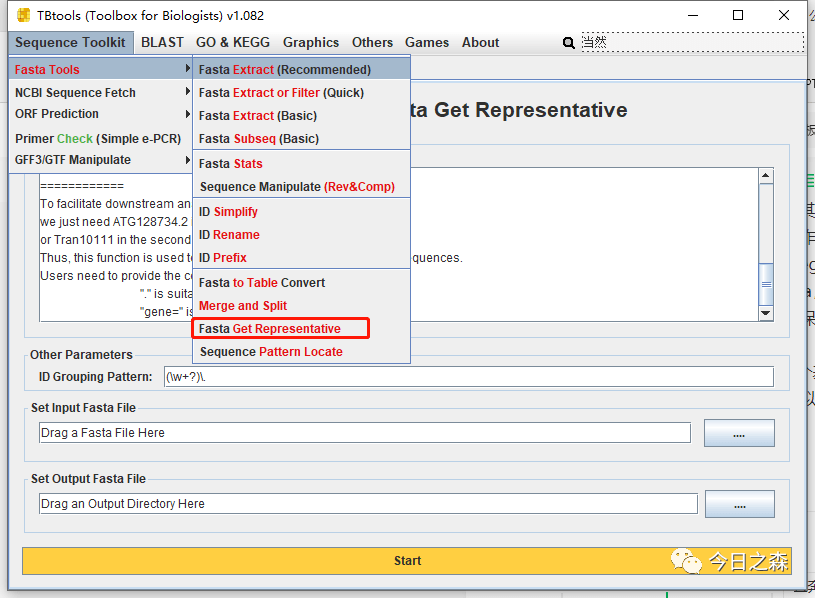Browse for input Fasta file button
This screenshot has width=815, height=598.
pyautogui.click(x=739, y=433)
